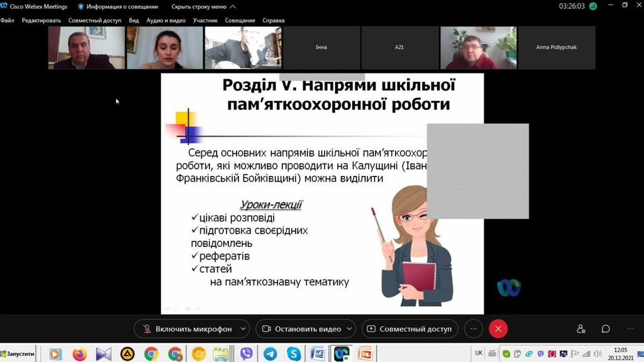
Task: Click the red leave meeting button
Action: 498,329
